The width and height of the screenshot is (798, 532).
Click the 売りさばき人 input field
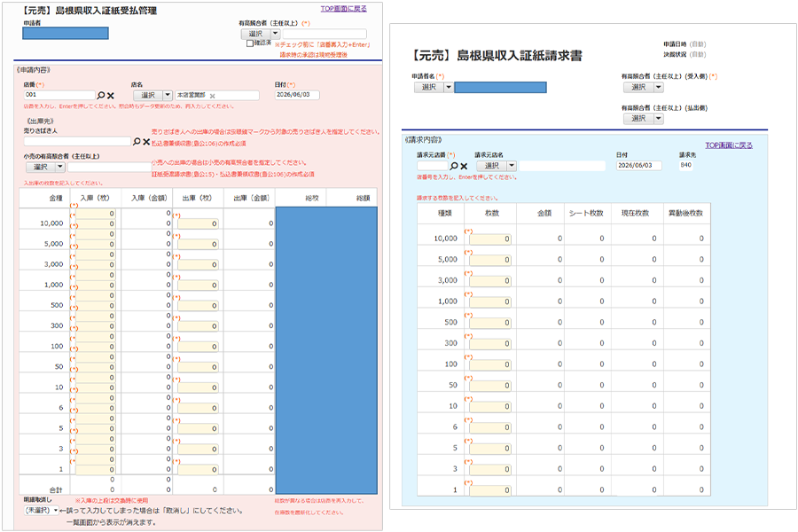(x=77, y=141)
